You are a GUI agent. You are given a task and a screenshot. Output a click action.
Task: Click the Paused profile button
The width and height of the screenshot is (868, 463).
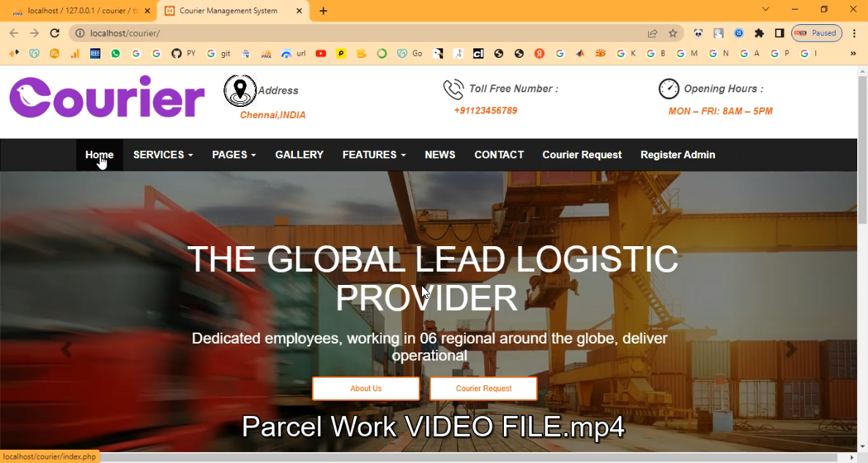pyautogui.click(x=817, y=33)
